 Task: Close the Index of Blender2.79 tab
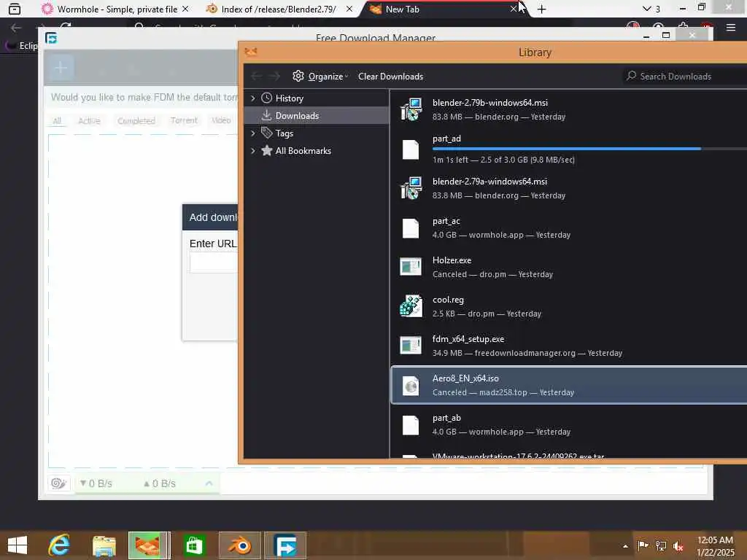tap(349, 9)
